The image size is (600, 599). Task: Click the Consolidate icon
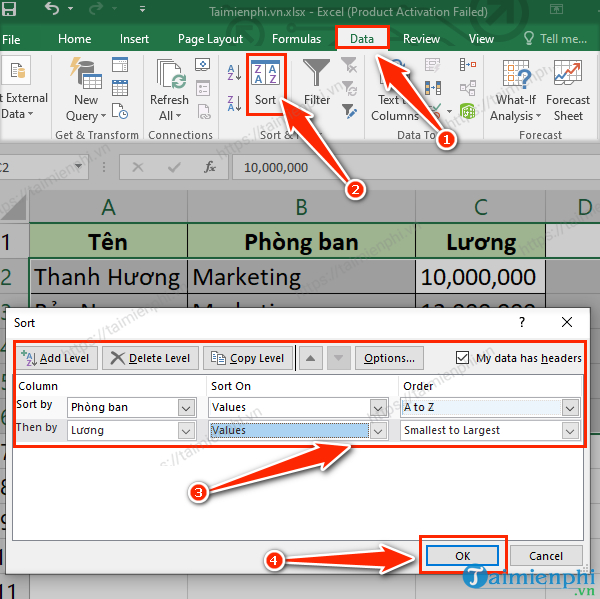coord(468,65)
